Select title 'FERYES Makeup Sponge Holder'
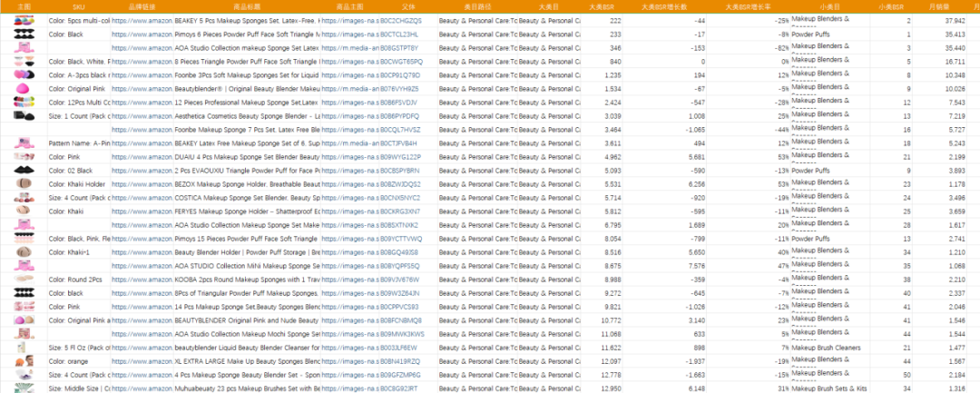 pos(248,211)
